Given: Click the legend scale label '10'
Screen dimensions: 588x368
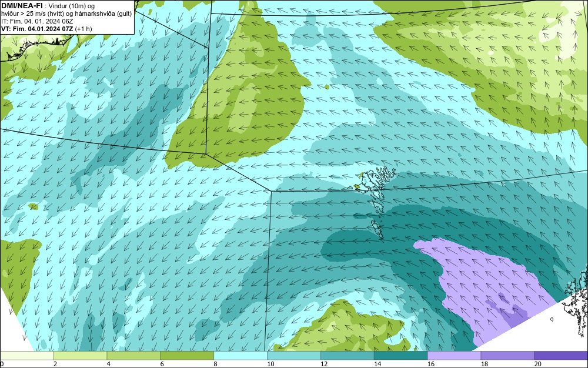Looking at the screenshot, I should click(x=270, y=364).
